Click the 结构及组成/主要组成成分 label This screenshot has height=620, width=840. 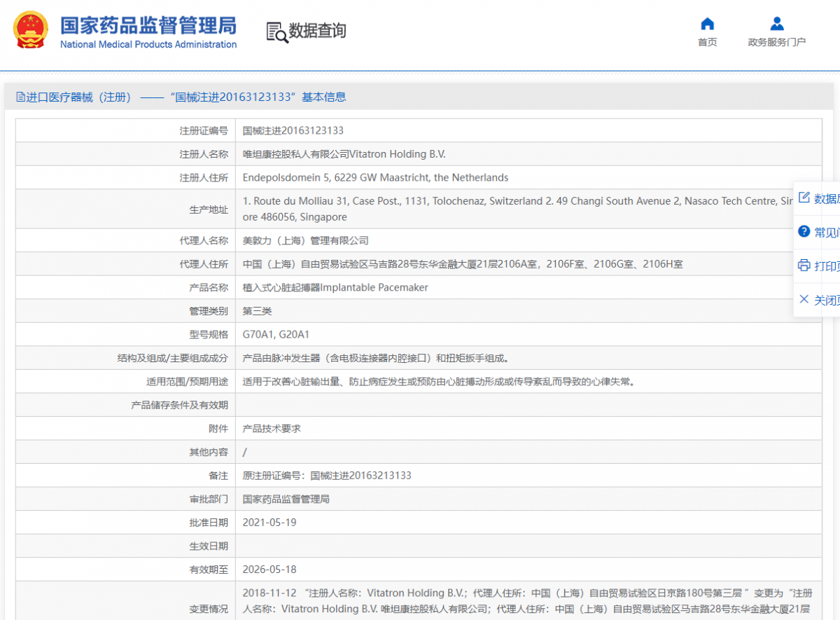(173, 358)
